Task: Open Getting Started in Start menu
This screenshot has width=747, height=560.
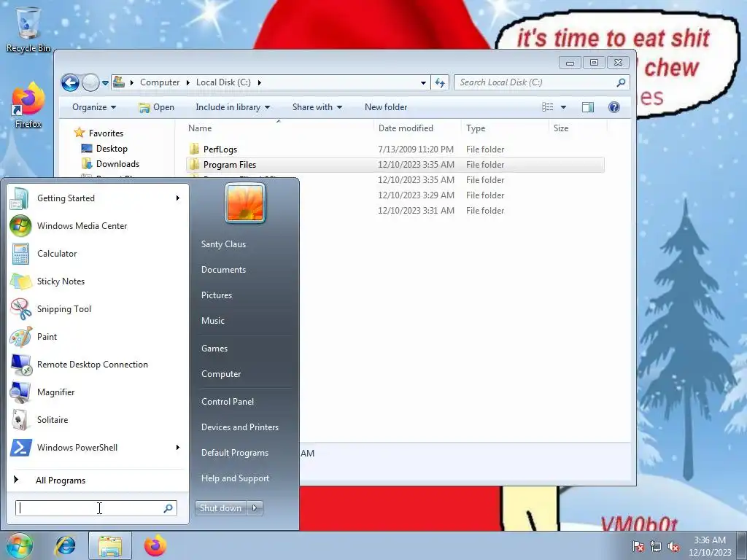Action: [x=98, y=198]
